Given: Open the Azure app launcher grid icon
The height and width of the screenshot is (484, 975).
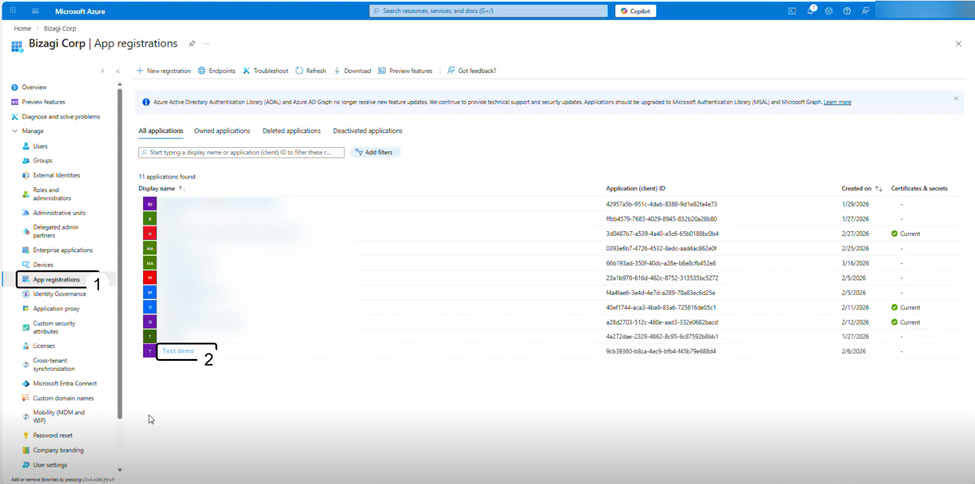Looking at the screenshot, I should click(13, 11).
